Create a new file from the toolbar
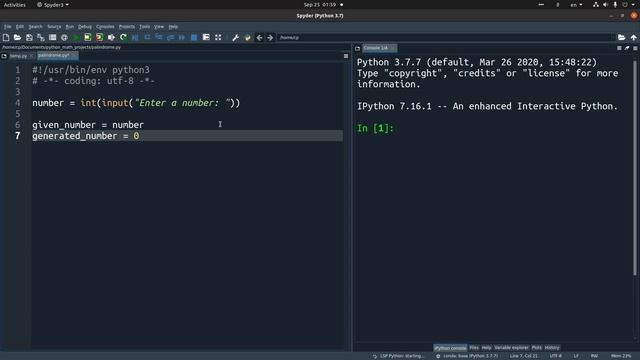Viewport: 640px width, 360px height. click(x=6, y=38)
